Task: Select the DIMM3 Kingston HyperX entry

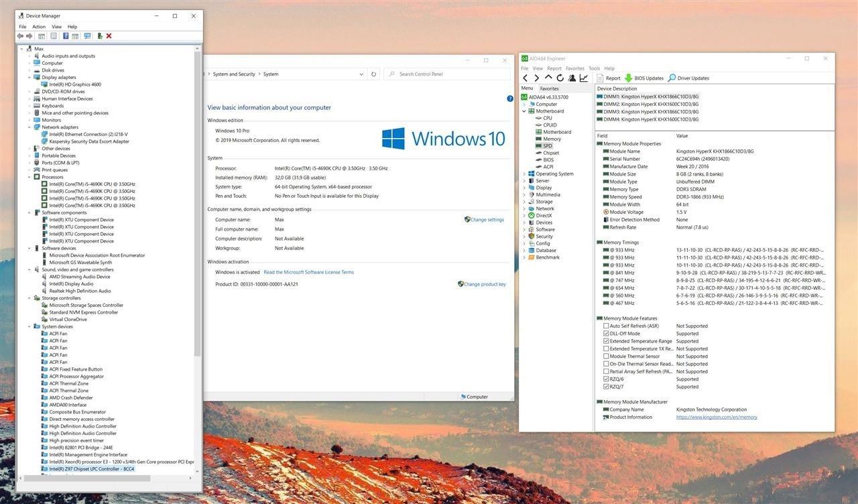Action: 648,112
